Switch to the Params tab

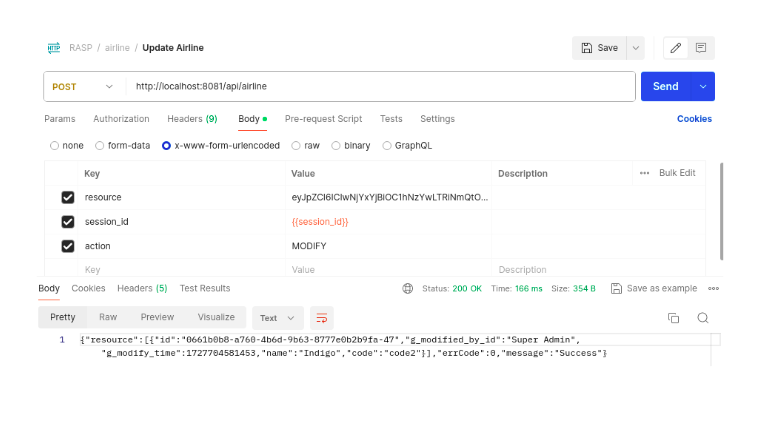point(60,119)
